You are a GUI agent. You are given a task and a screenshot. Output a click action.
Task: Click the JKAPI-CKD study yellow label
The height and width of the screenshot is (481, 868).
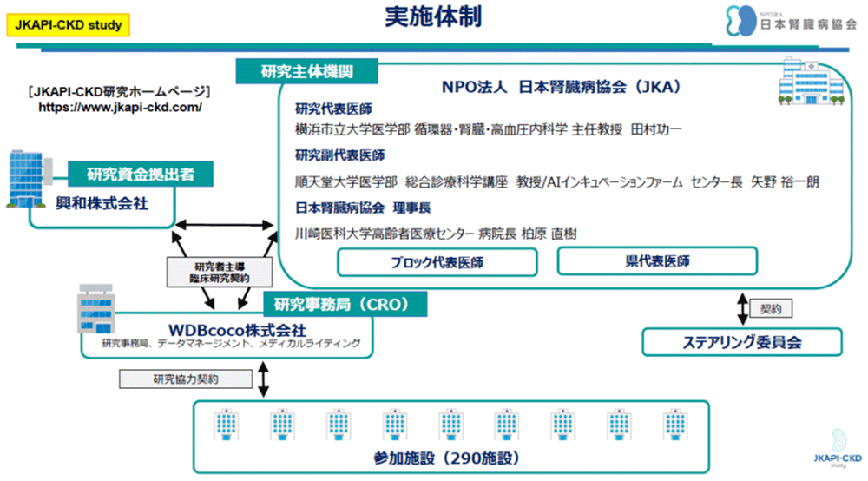[x=68, y=25]
